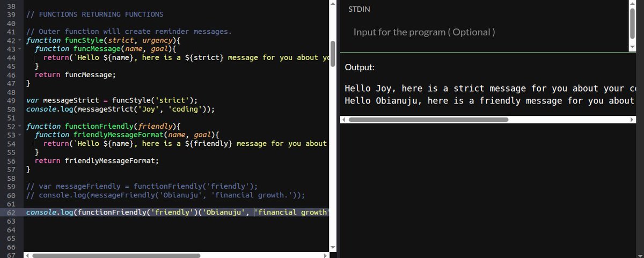Fold the friendlyMessageFormat function at line 53
644x258 pixels.
(x=20, y=135)
